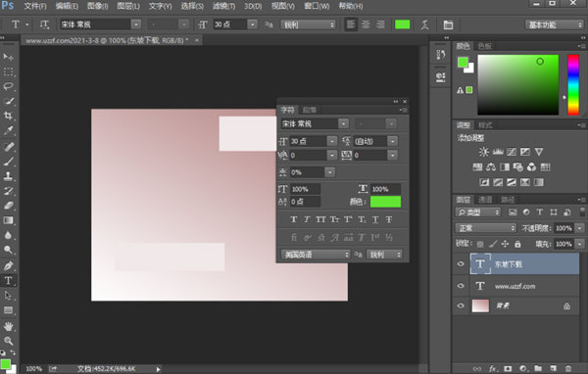The width and height of the screenshot is (588, 374).
Task: Toggle underline in Character panel
Action: pyautogui.click(x=375, y=219)
